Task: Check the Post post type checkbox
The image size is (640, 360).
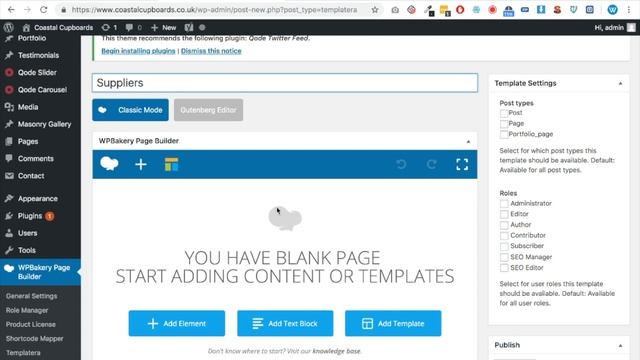Action: tap(504, 113)
